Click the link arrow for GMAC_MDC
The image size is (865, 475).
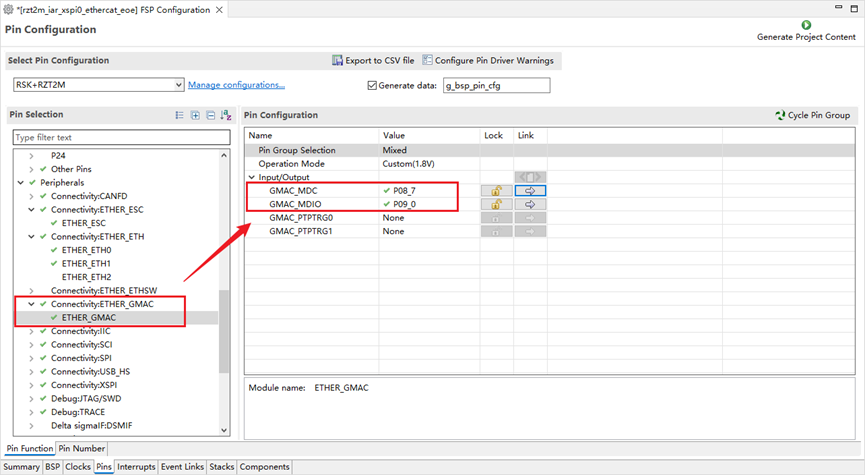529,190
